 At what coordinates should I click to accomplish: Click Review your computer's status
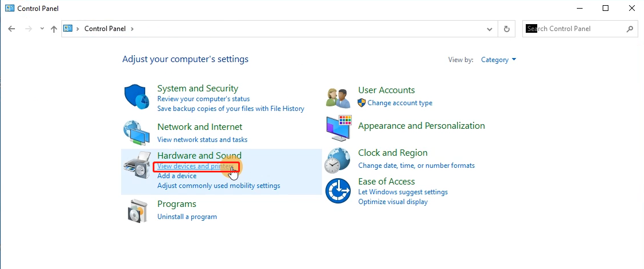203,99
